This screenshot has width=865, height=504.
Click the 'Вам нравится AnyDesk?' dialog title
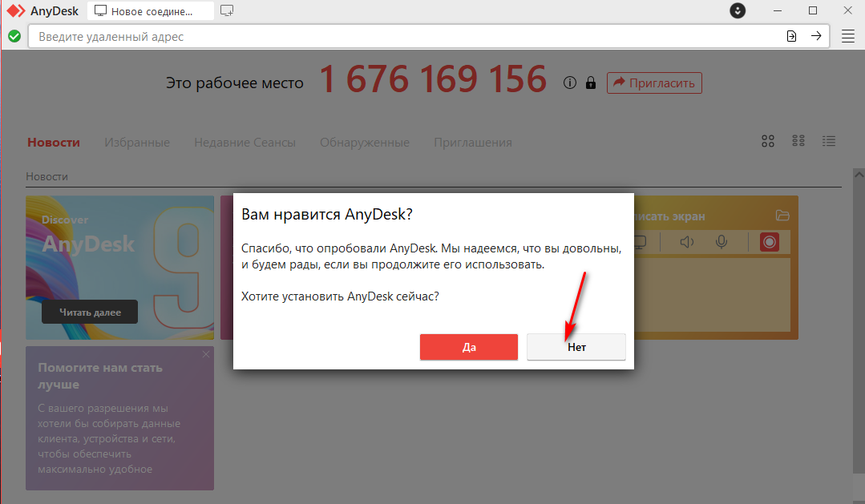(327, 214)
